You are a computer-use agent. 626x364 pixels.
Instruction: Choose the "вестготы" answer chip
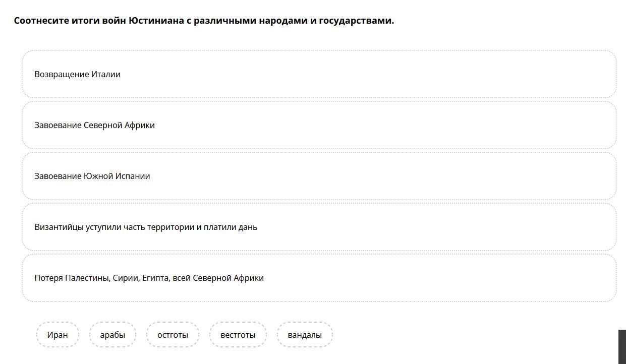click(x=238, y=335)
